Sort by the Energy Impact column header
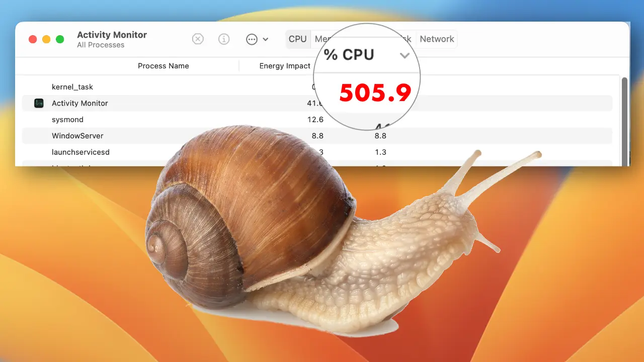This screenshot has height=362, width=644. coord(285,66)
